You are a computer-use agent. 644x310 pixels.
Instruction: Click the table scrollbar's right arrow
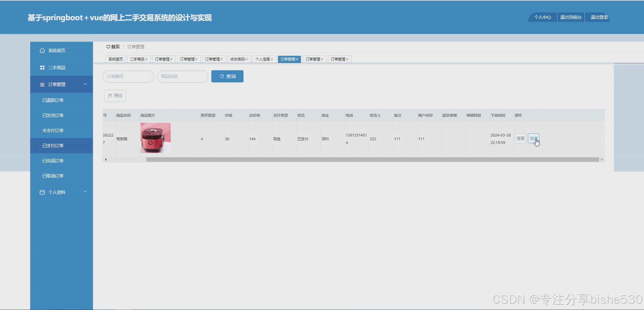coord(602,160)
